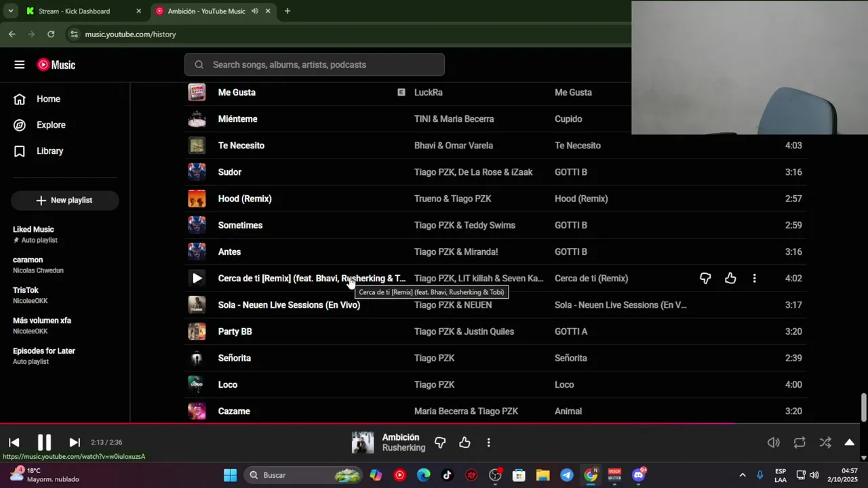Select Sola - Neuen Live Sessions title

[289, 305]
